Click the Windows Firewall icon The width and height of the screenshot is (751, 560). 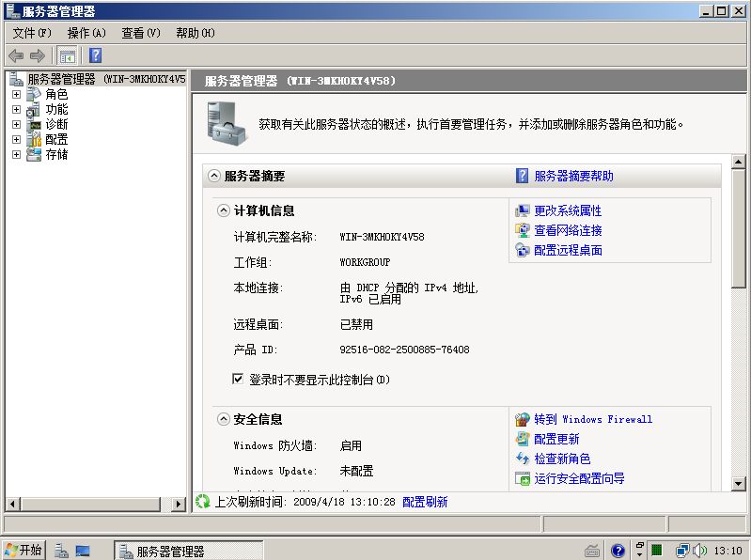523,419
